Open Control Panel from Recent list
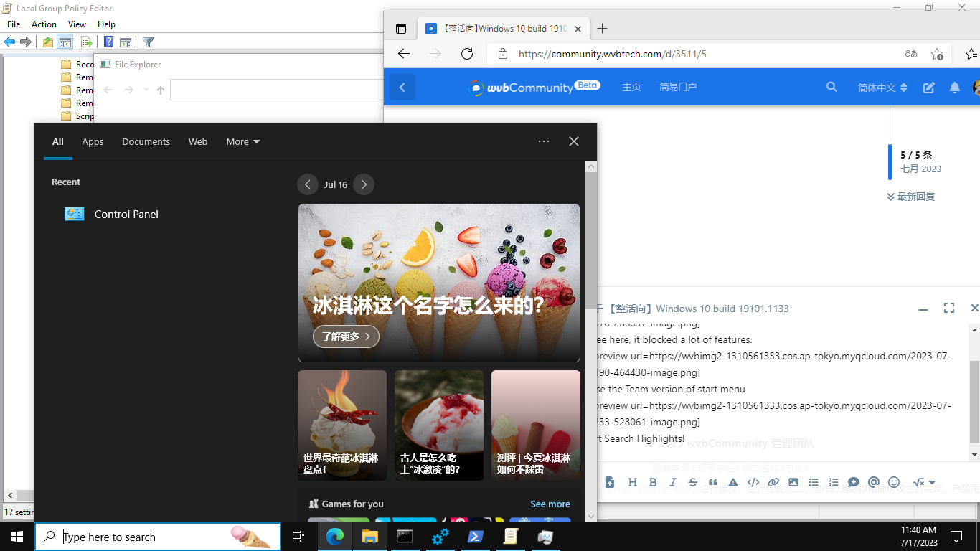This screenshot has height=551, width=980. point(112,214)
